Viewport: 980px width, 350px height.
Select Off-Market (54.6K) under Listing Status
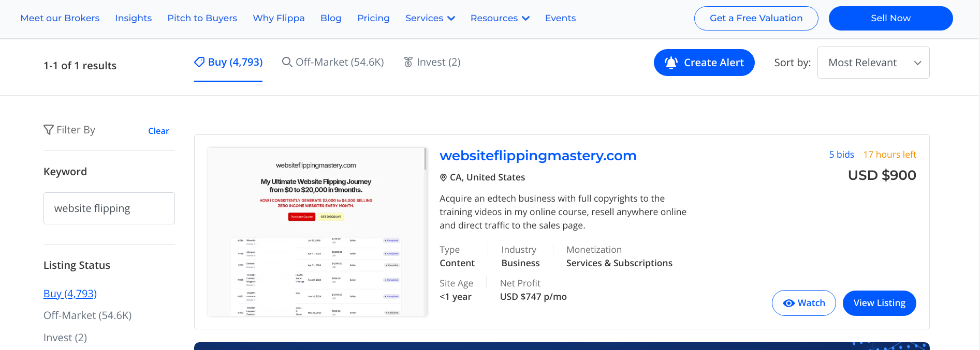(87, 315)
